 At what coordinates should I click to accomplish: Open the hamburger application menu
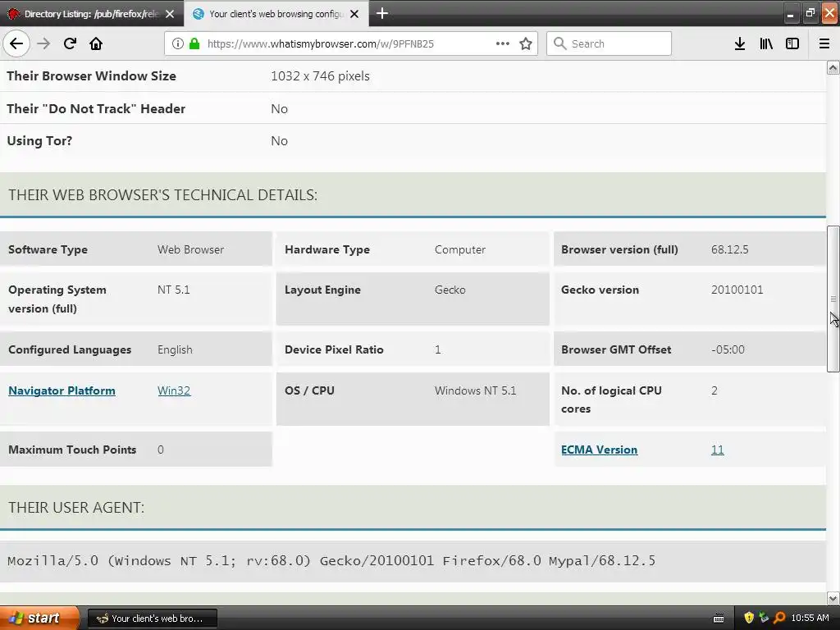[824, 43]
